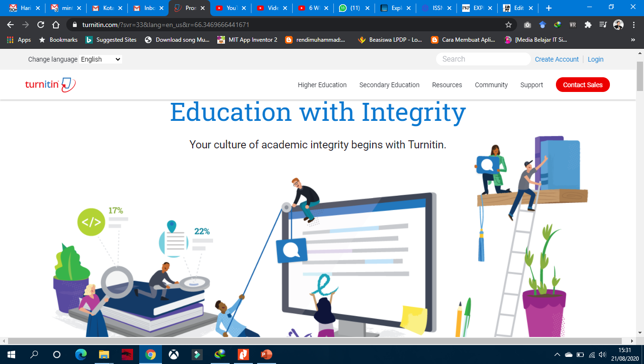Viewport: 644px width, 364px height.
Task: Open the WR extension icon
Action: coord(573,25)
